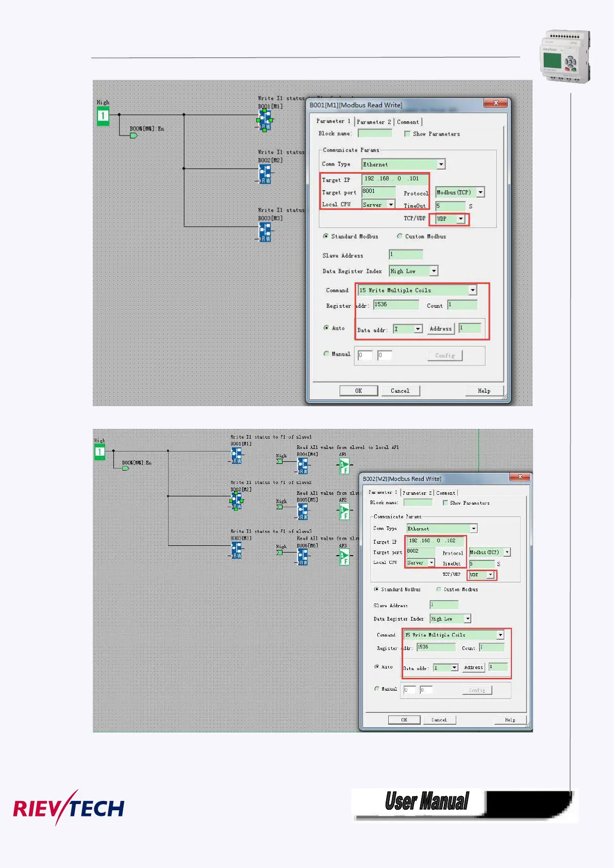Open Comm Type dropdown in B002[M2] dialog
Image resolution: width=614 pixels, height=868 pixels.
pyautogui.click(x=473, y=529)
